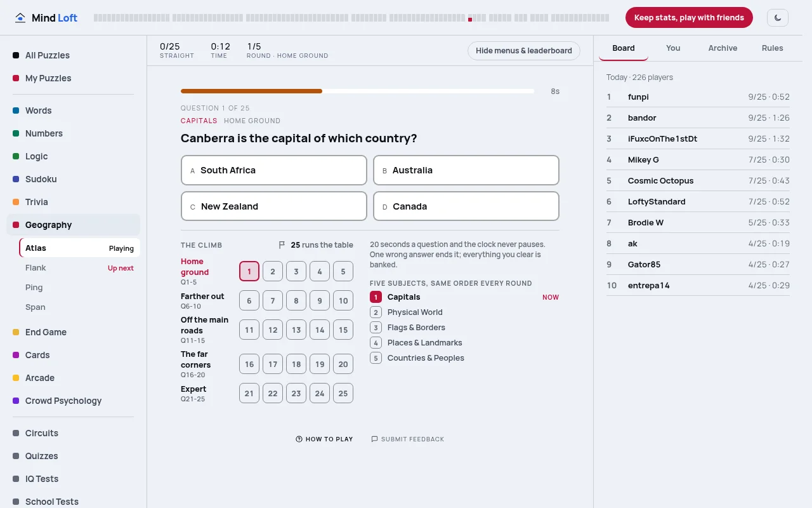812x508 pixels.
Task: Go to My Puzzles
Action: coord(73,78)
